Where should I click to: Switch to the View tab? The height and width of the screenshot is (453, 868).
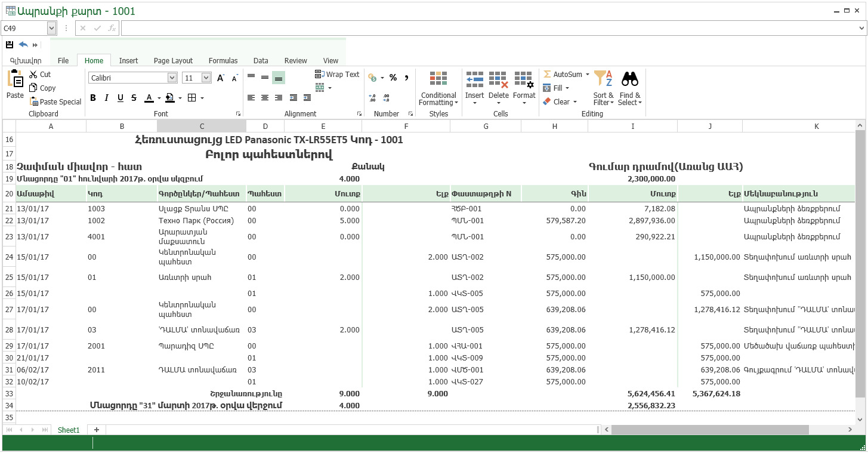pos(330,60)
